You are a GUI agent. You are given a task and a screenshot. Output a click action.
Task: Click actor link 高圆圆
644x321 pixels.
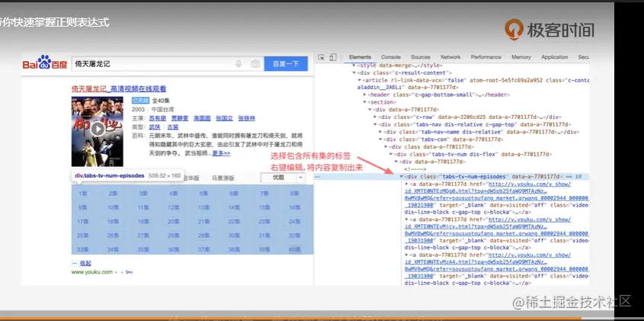[x=202, y=118]
